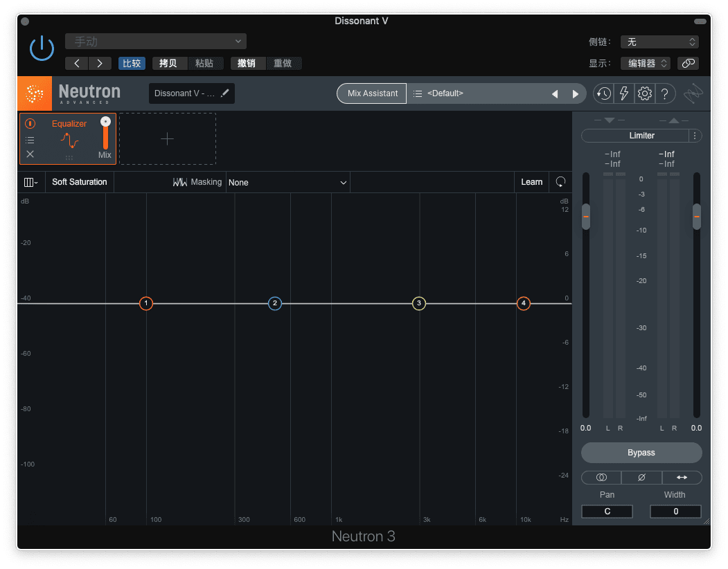Open Limiter options three-dot menu
The height and width of the screenshot is (569, 728).
pos(695,136)
